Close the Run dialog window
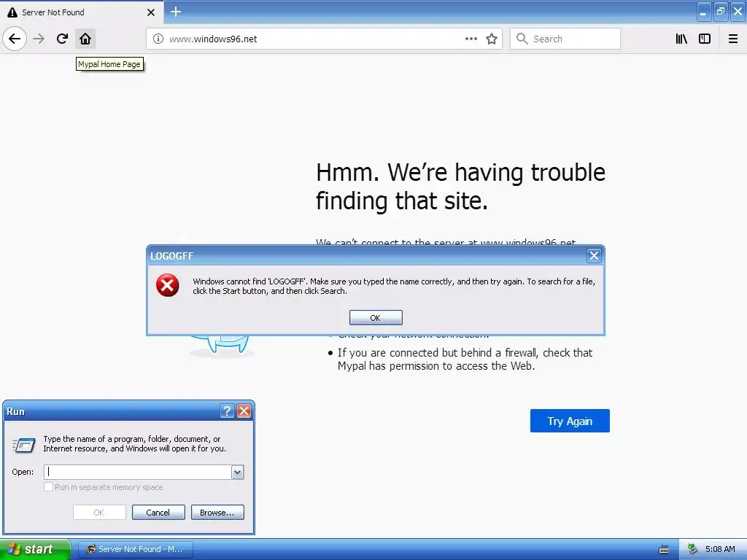The image size is (747, 560). point(244,411)
